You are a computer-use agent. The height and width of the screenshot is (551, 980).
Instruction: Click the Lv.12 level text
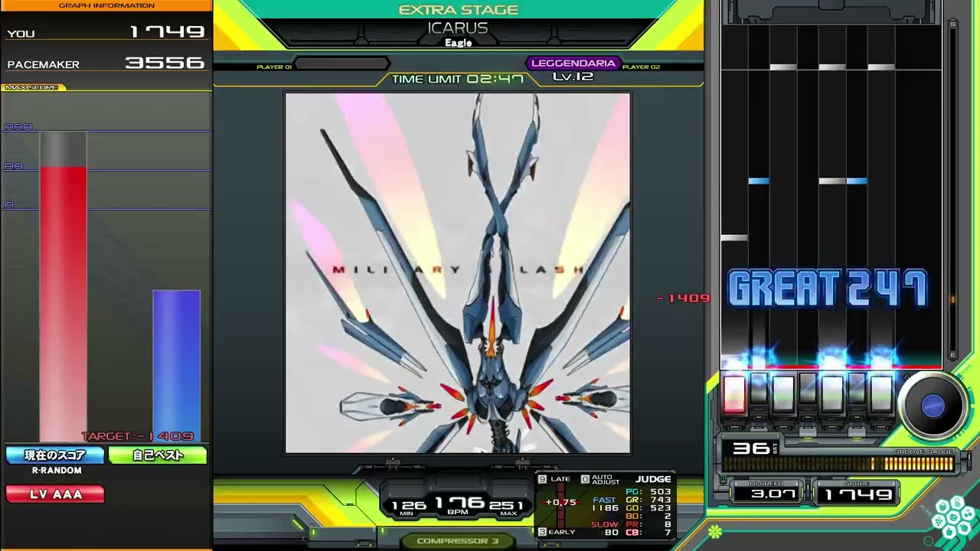[573, 77]
